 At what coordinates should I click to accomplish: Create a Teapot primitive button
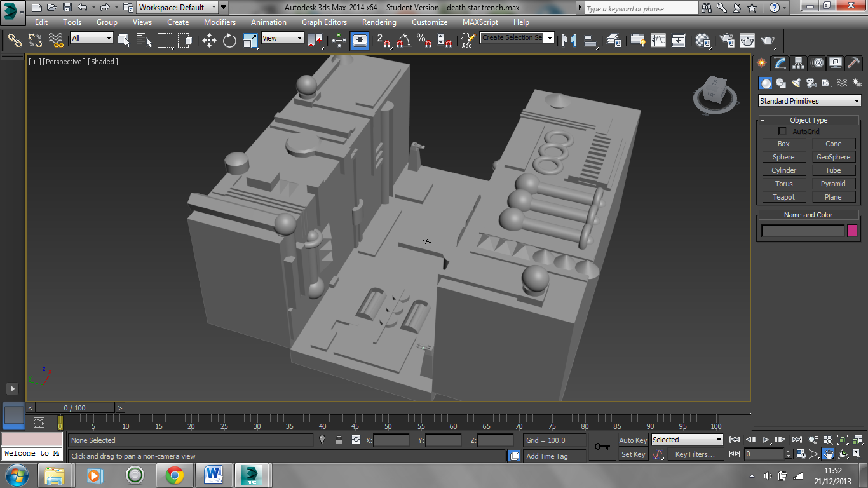pos(783,197)
